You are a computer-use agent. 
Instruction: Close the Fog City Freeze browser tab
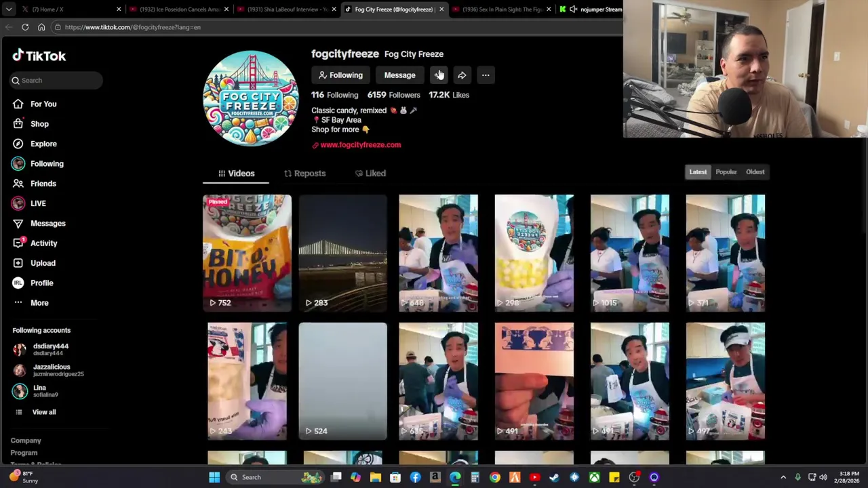point(441,9)
